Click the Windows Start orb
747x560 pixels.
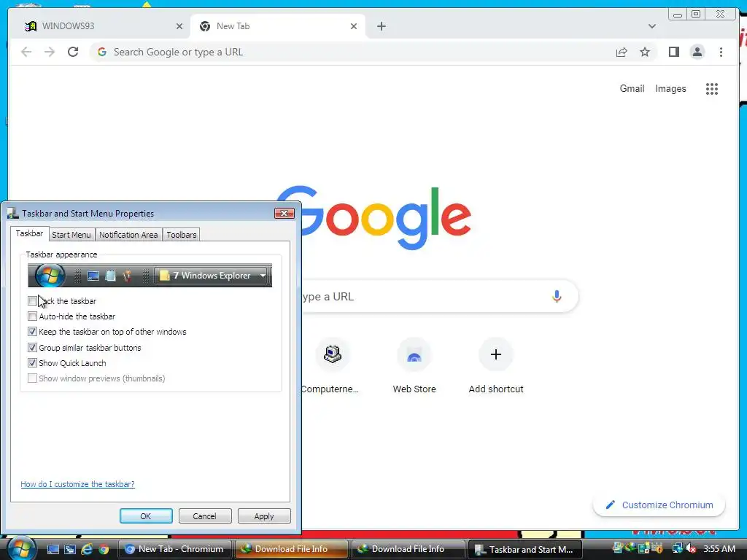tap(21, 548)
